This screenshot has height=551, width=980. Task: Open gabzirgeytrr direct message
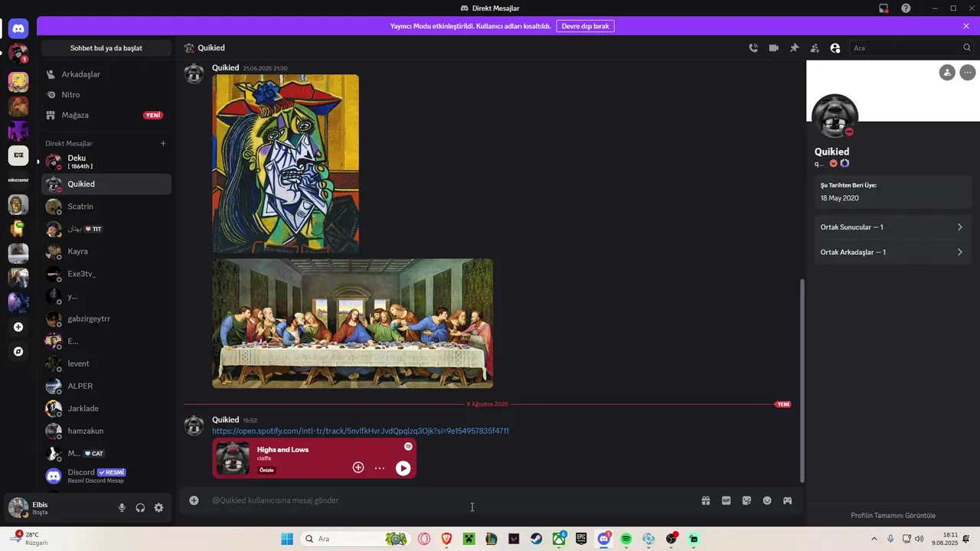[x=106, y=318]
